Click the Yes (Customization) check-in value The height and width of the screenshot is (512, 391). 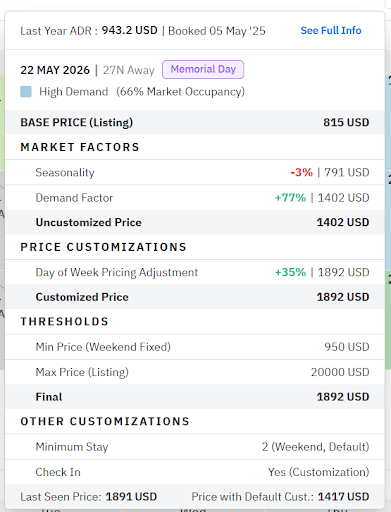[x=319, y=472]
